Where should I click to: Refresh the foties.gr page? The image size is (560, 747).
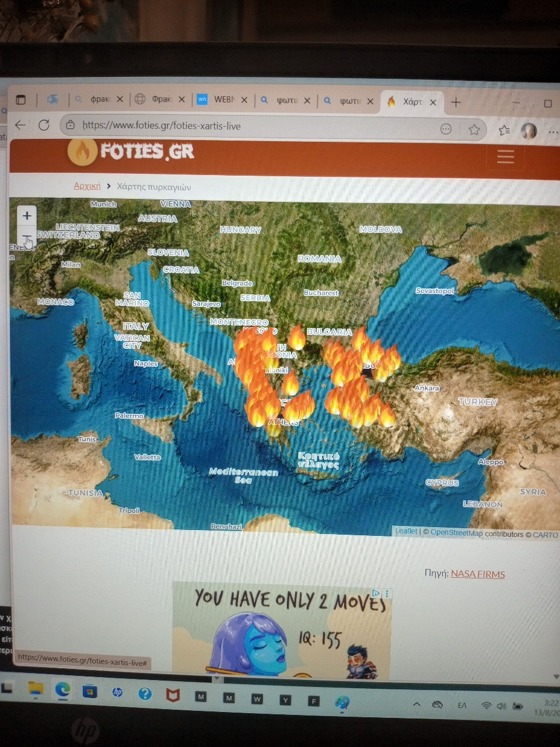click(44, 125)
